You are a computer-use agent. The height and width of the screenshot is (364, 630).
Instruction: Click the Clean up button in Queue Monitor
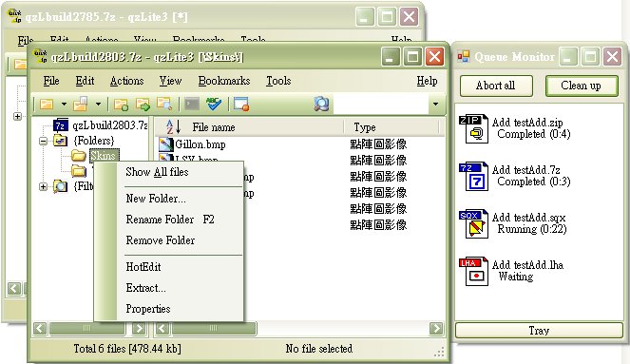point(581,86)
